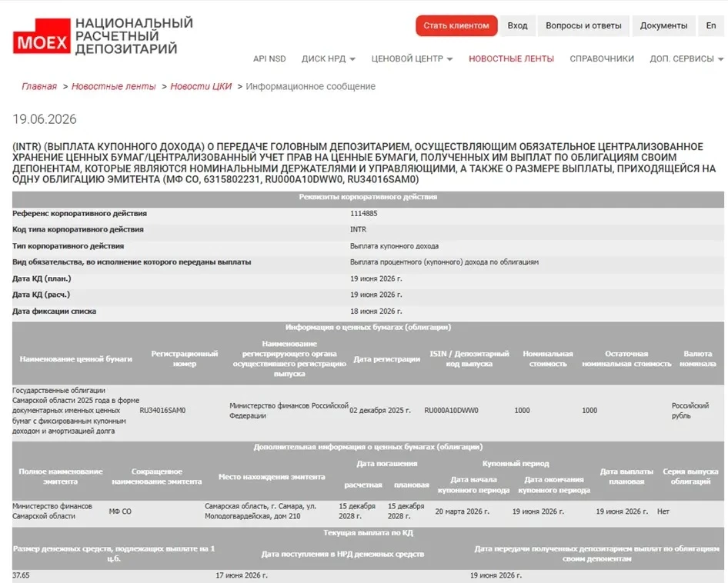
Task: Click the date 19.06.2026
Action: pos(45,119)
